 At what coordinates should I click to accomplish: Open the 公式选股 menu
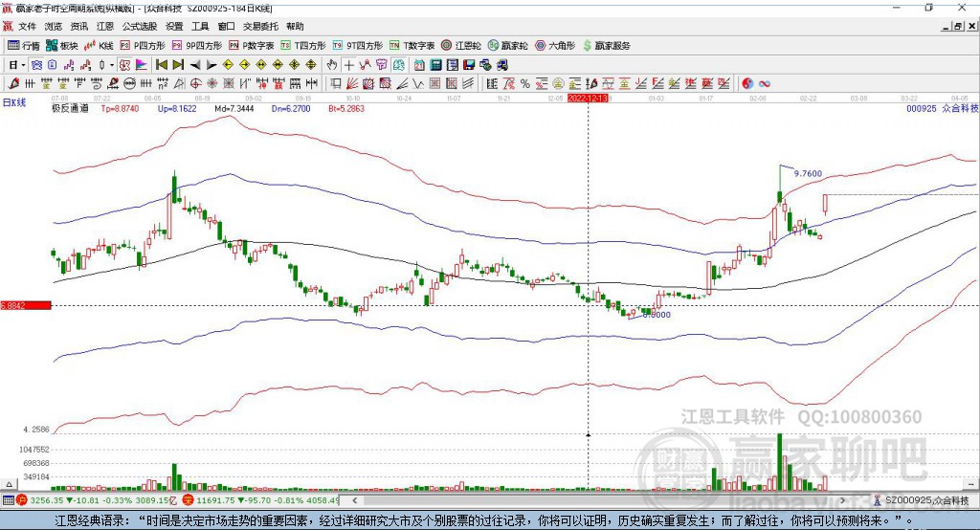pos(140,26)
